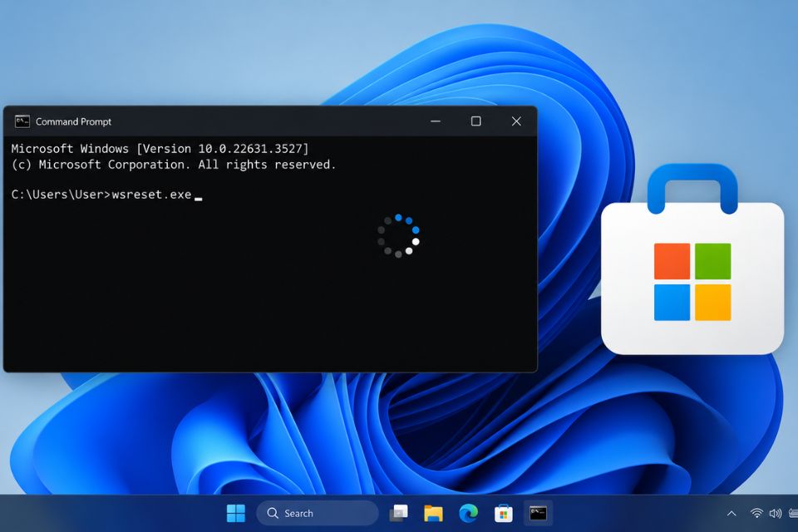This screenshot has height=532, width=798.
Task: Minimize the Command Prompt window
Action: (436, 121)
